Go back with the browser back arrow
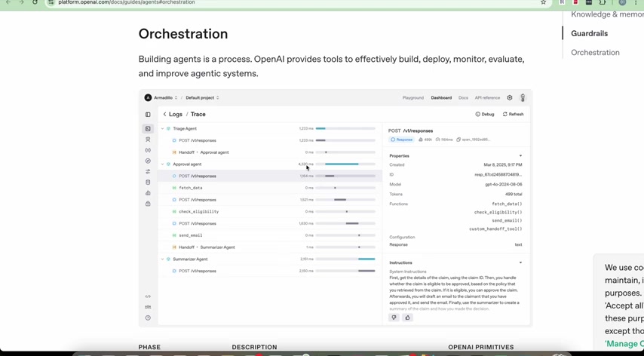 (8, 2)
